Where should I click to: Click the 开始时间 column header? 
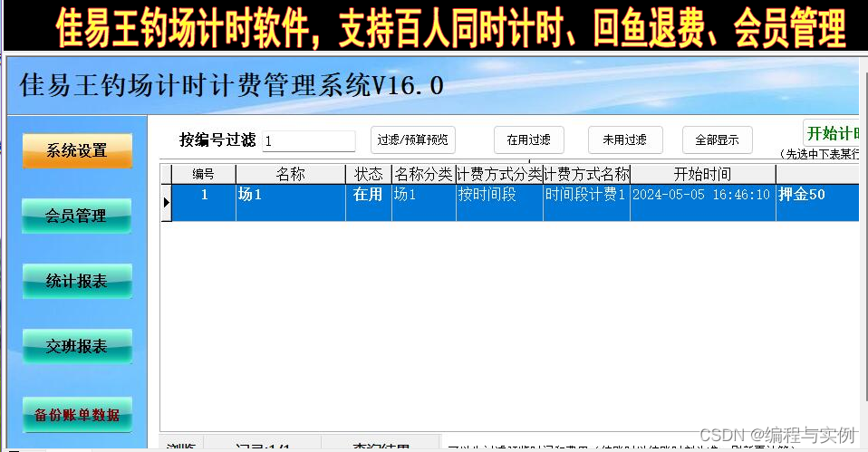pos(703,174)
